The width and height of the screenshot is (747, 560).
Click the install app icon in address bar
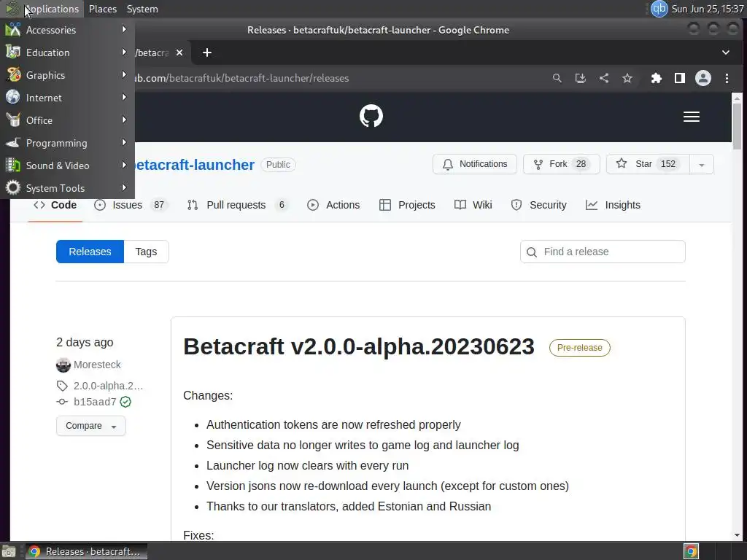click(x=580, y=78)
